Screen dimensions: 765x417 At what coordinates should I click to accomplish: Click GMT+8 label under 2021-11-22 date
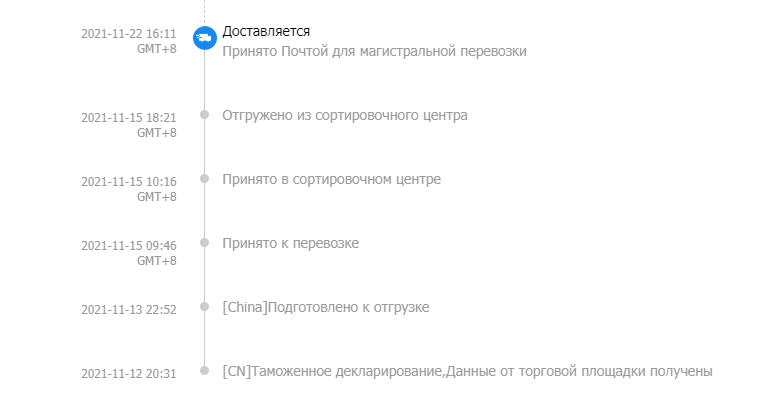156,48
